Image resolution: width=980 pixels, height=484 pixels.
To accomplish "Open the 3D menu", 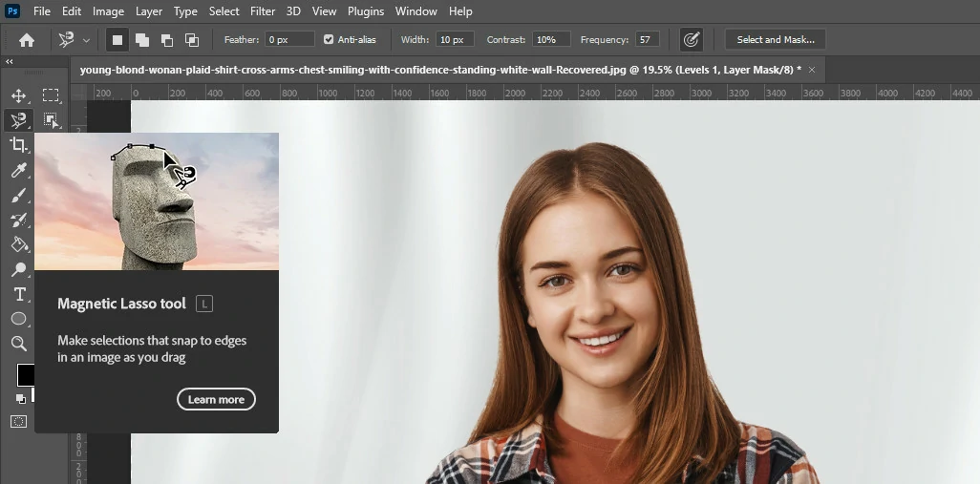I will tap(293, 11).
